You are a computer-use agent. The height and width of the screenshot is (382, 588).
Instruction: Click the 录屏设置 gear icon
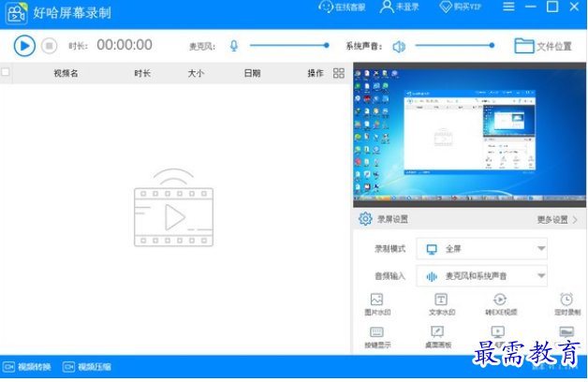(365, 218)
